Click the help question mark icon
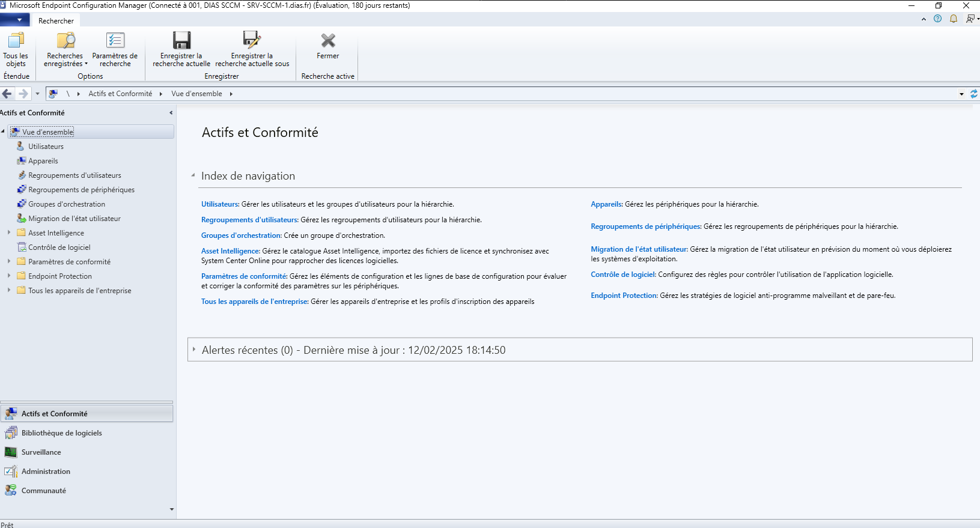Viewport: 980px width, 528px height. (937, 19)
